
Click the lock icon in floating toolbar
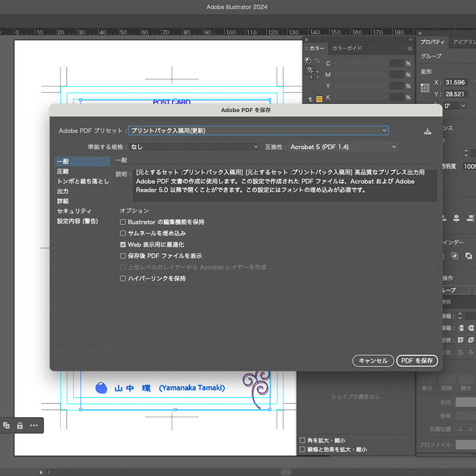20,425
